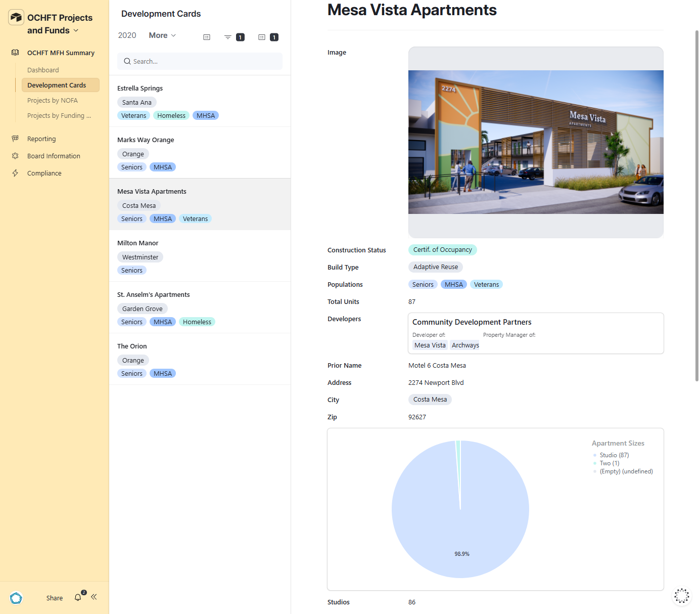Go to Projects by NOFA page
Image resolution: width=700 pixels, height=614 pixels.
(x=53, y=101)
